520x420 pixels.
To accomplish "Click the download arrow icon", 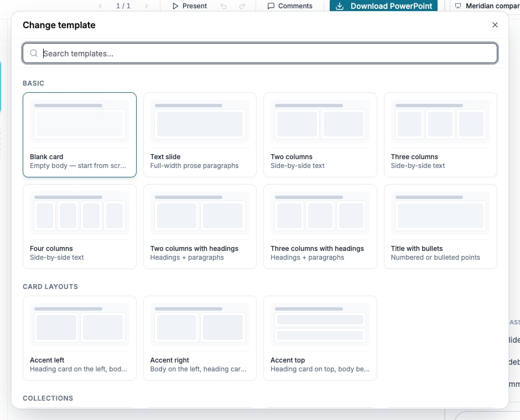I will click(x=340, y=6).
